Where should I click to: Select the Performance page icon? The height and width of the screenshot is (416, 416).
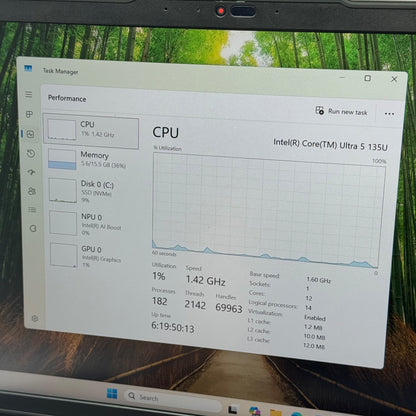[30, 134]
